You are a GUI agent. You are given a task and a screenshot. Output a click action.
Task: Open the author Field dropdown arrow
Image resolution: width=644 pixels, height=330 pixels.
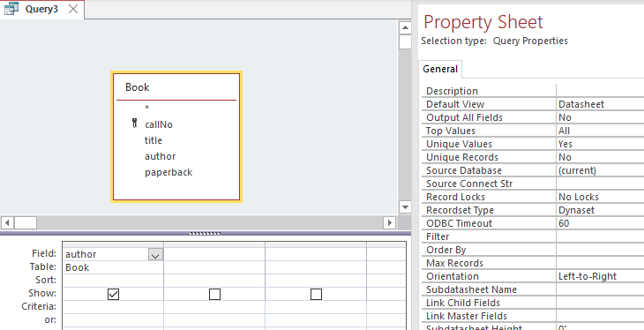tap(155, 255)
